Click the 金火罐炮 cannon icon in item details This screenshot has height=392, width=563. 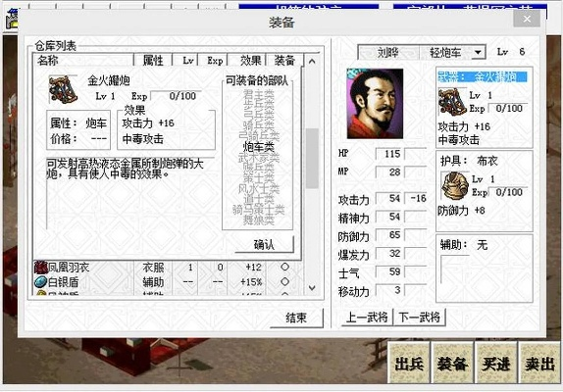(63, 89)
